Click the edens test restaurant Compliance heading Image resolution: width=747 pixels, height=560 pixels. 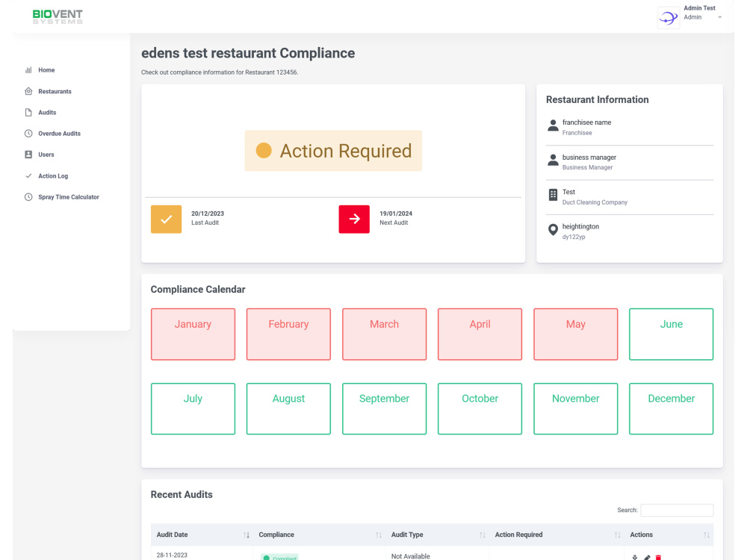tap(248, 53)
